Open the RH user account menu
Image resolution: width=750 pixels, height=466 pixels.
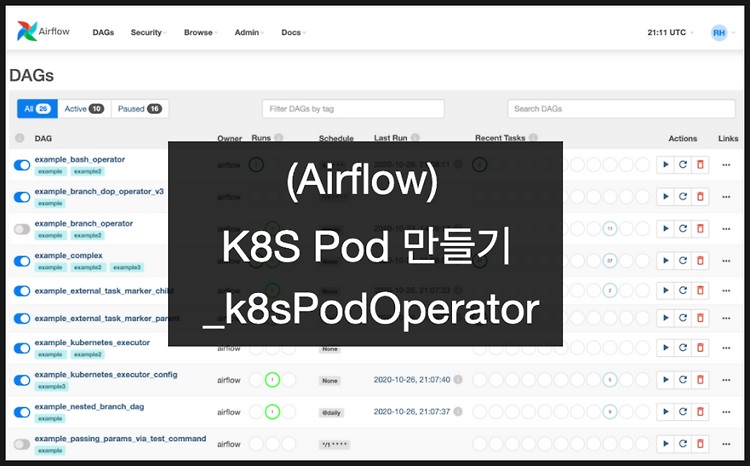coord(722,33)
